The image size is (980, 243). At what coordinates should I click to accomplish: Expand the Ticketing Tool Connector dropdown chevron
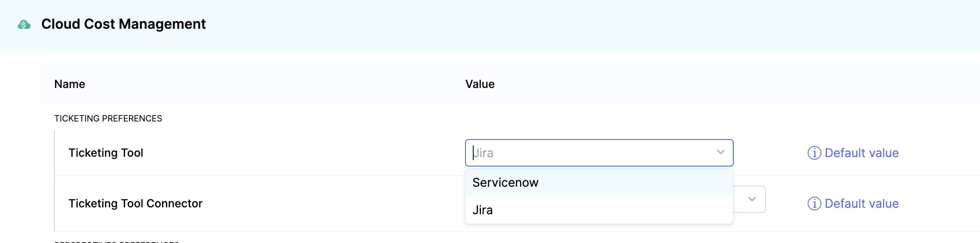(752, 199)
